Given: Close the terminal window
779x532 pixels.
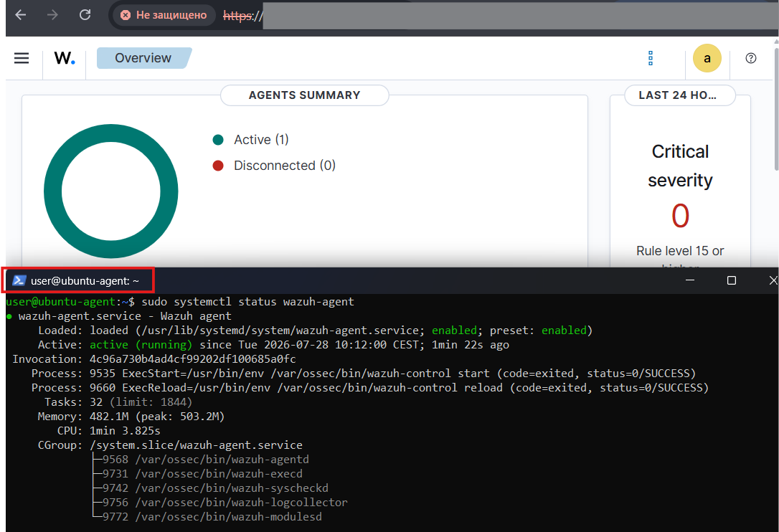Looking at the screenshot, I should [x=773, y=280].
